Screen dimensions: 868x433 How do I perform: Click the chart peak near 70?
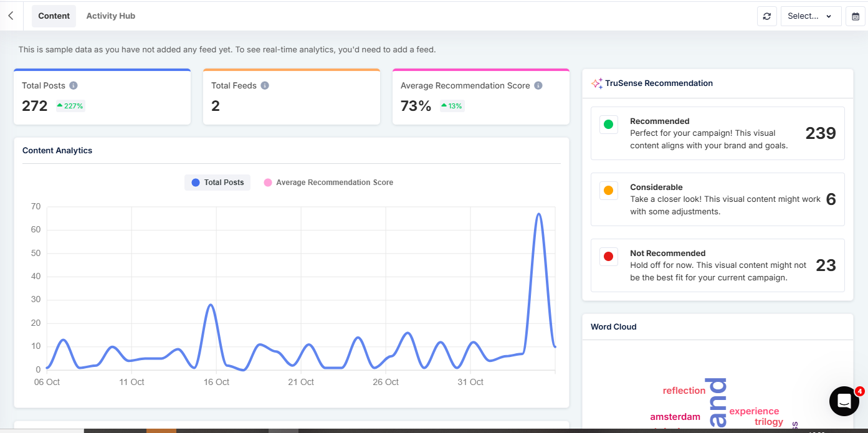coord(539,214)
